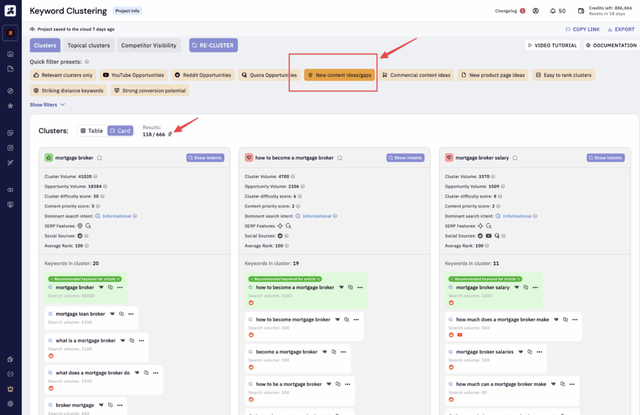Toggle 'New content ideas/gaps' filter preset
This screenshot has width=640, height=415.
tap(333, 75)
